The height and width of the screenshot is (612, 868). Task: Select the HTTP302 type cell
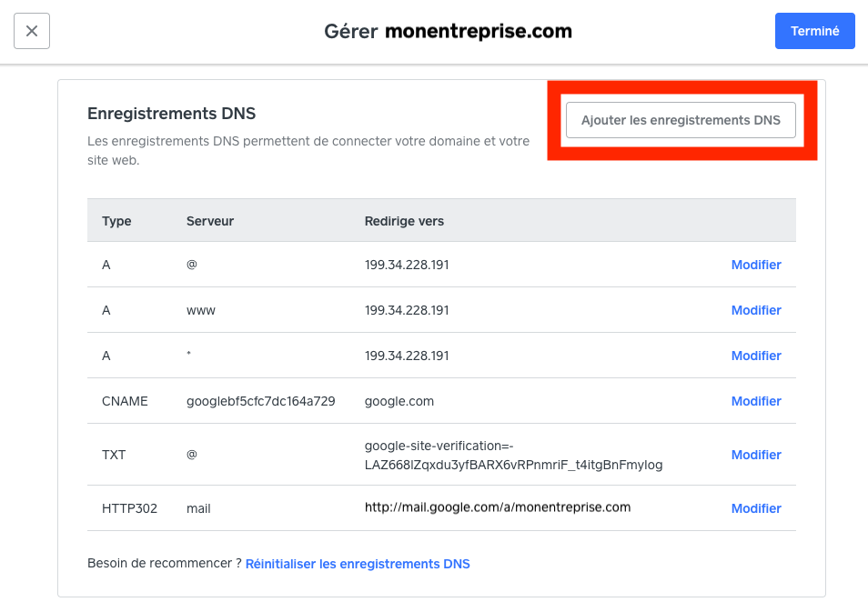129,508
